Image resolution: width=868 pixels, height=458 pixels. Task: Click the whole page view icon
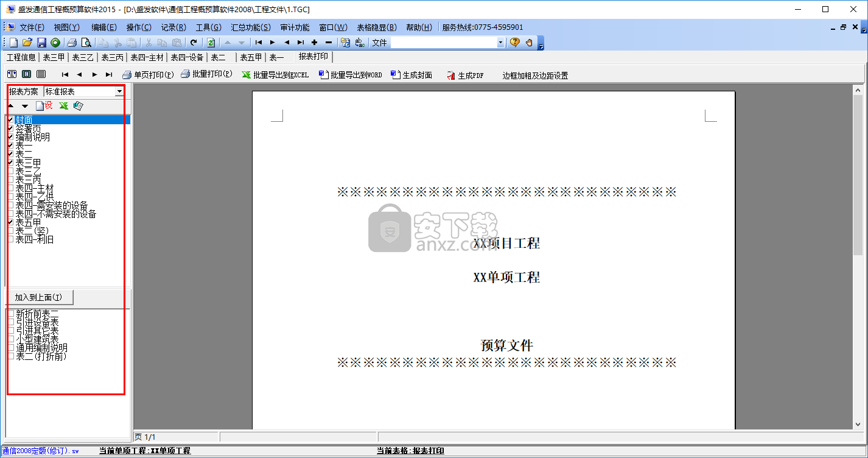click(26, 74)
